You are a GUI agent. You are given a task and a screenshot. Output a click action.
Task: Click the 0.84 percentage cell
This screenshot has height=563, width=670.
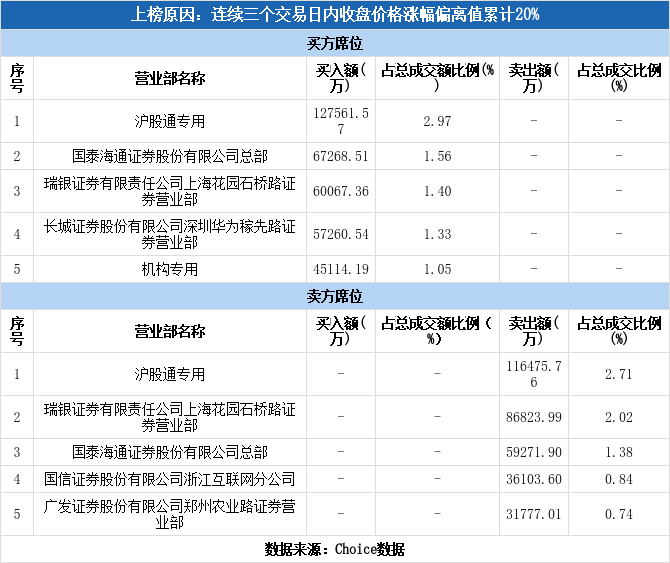(619, 479)
